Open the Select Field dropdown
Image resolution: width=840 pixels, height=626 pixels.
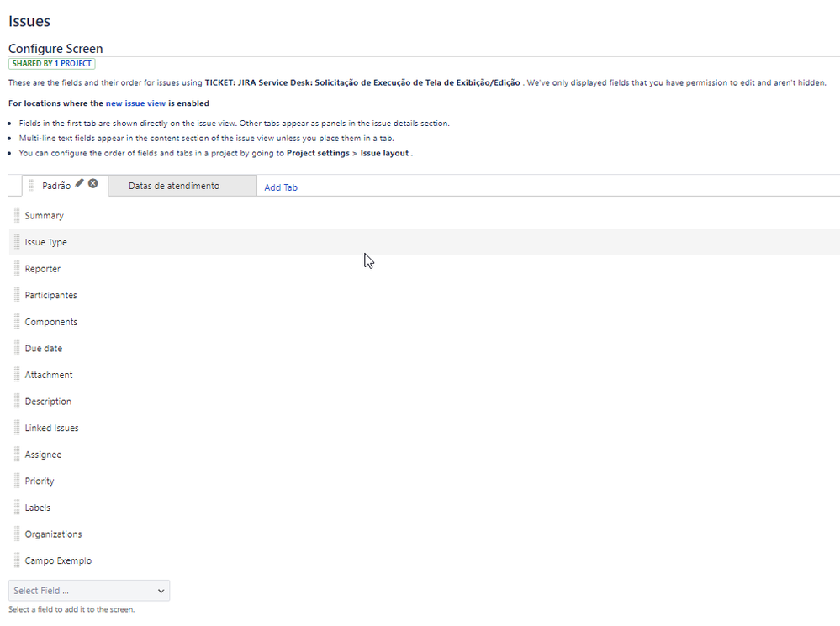click(88, 590)
